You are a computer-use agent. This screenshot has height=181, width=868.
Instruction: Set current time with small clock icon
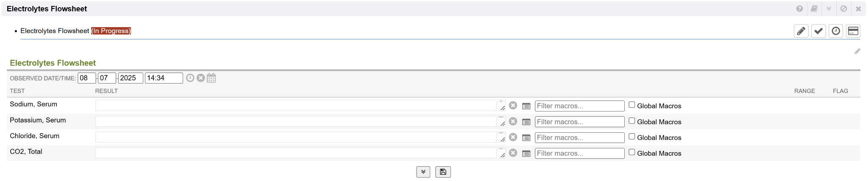tap(190, 78)
